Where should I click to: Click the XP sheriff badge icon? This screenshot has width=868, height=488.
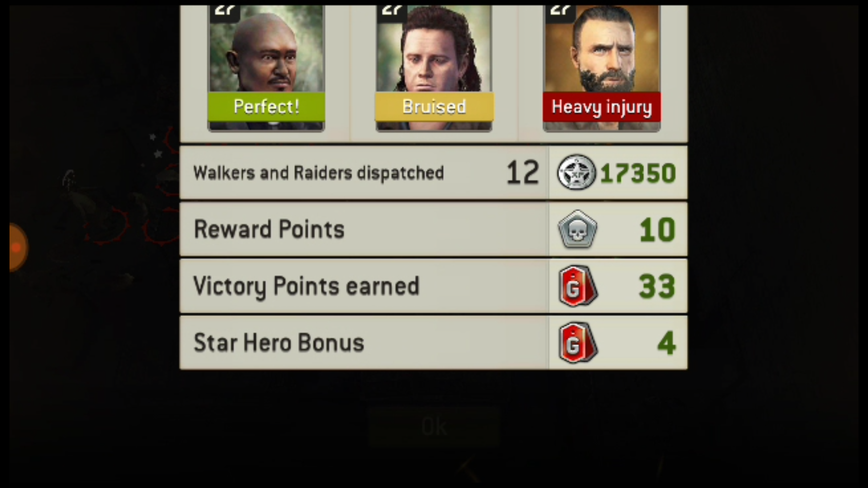[576, 172]
